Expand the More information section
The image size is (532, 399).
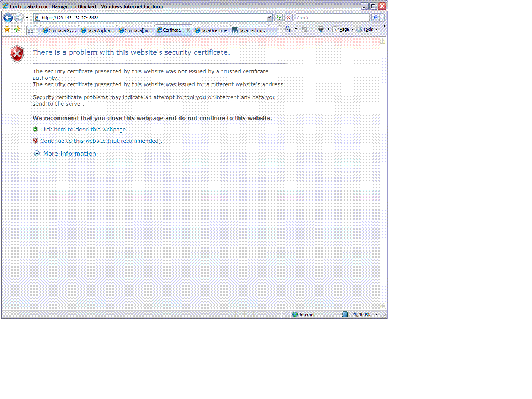70,154
